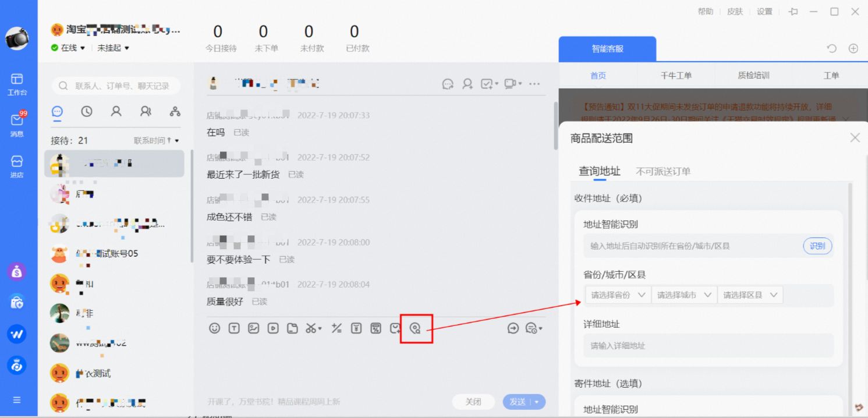The width and height of the screenshot is (868, 418).
Task: Switch to the 不可派送订单 tab
Action: pyautogui.click(x=663, y=171)
